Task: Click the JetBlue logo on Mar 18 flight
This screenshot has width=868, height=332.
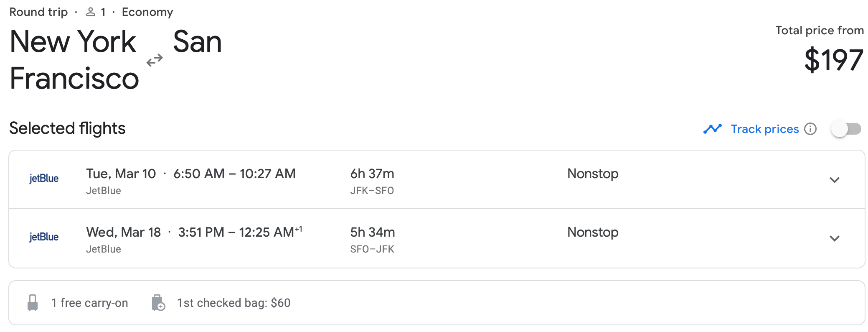Action: (x=44, y=237)
